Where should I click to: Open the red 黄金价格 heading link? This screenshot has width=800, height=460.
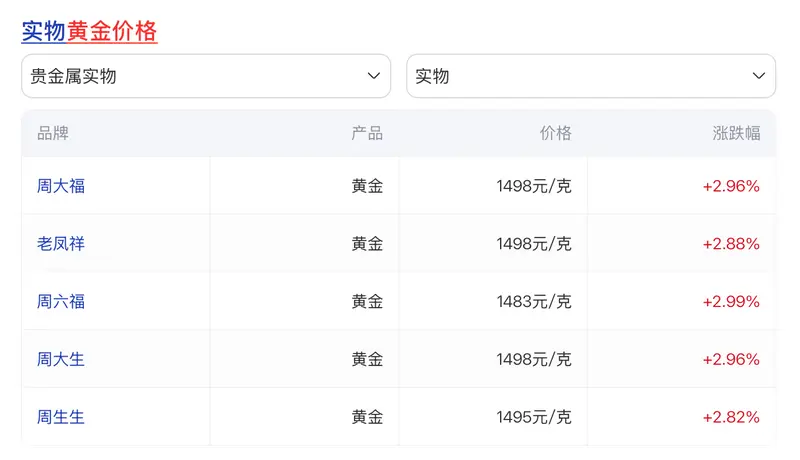(x=112, y=31)
